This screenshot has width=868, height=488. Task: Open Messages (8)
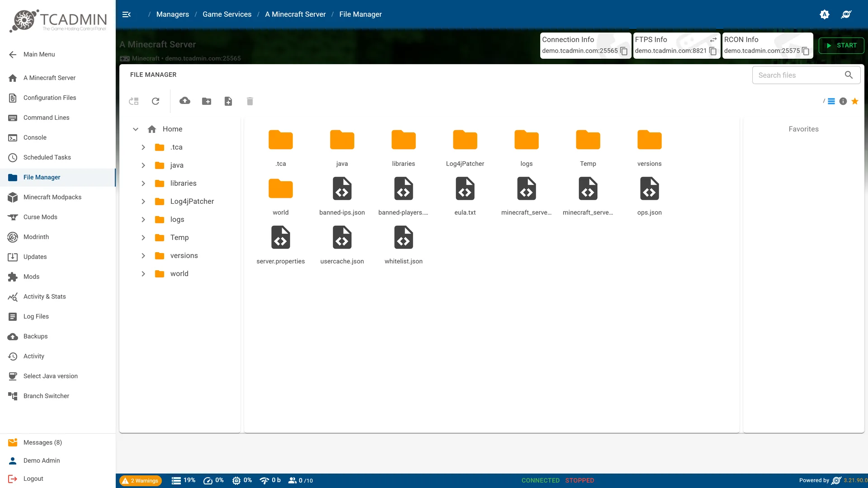(x=58, y=442)
